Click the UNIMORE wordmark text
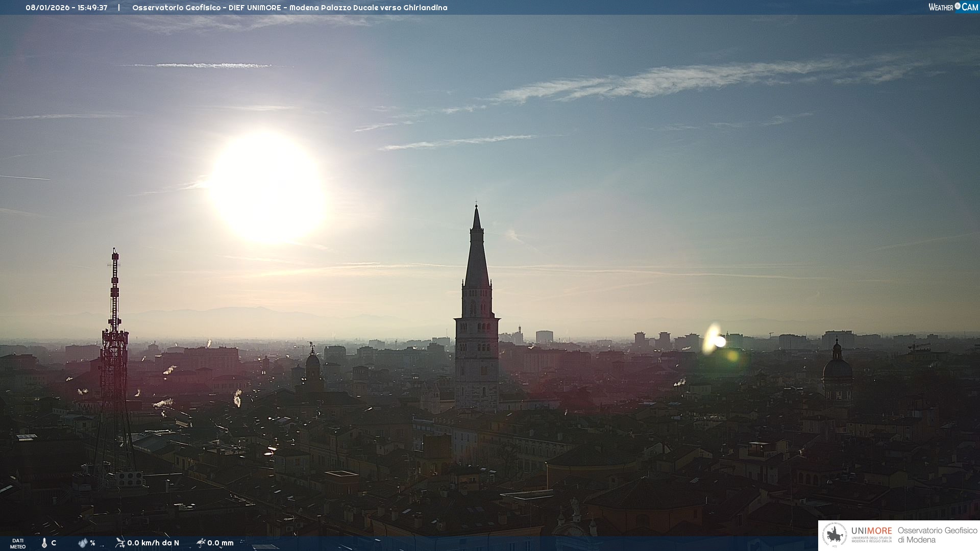 [871, 531]
